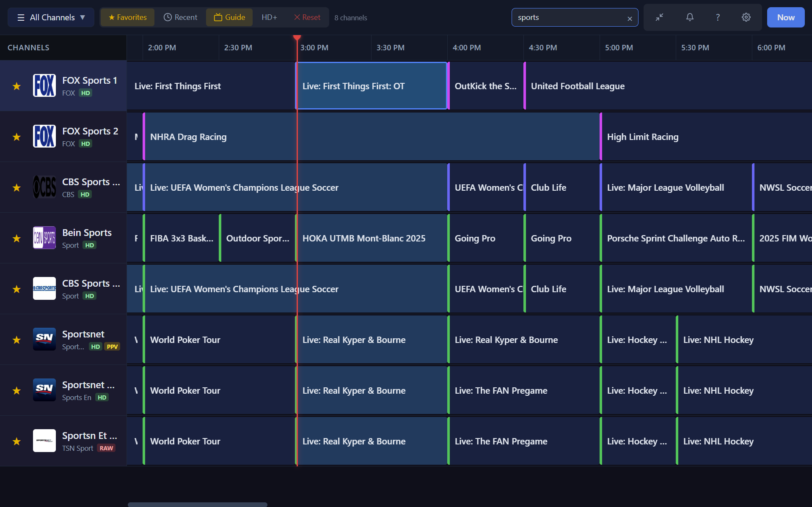
Task: Unfavorite FOX Sports 2 star
Action: click(x=17, y=137)
